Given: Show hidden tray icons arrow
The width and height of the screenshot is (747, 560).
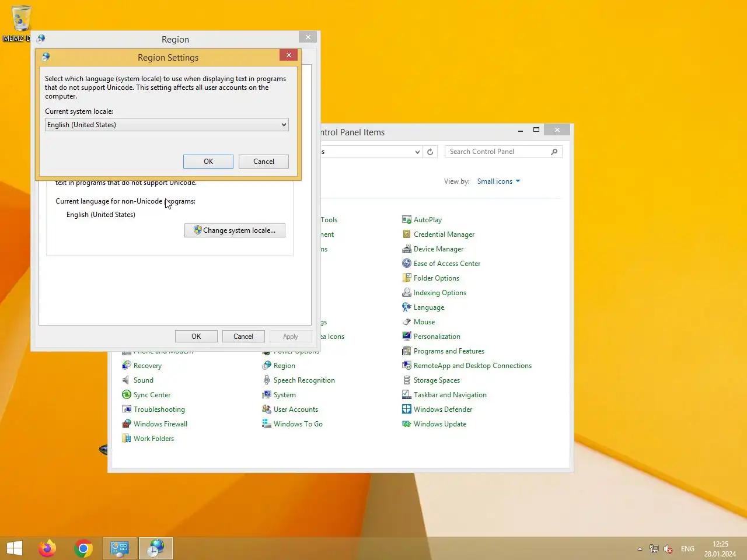Looking at the screenshot, I should [x=640, y=549].
